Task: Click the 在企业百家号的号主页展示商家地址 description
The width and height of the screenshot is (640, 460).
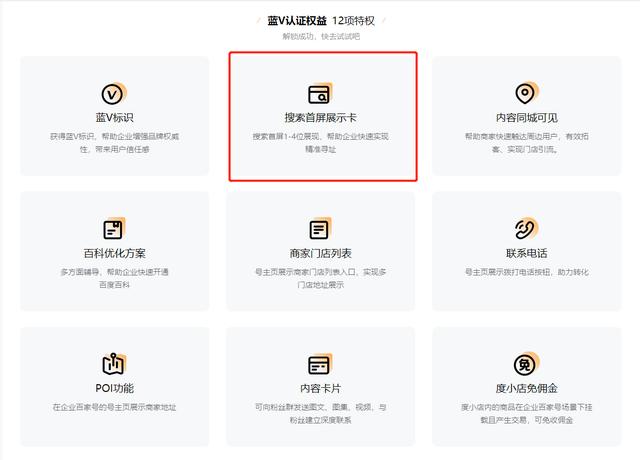Action: click(114, 407)
